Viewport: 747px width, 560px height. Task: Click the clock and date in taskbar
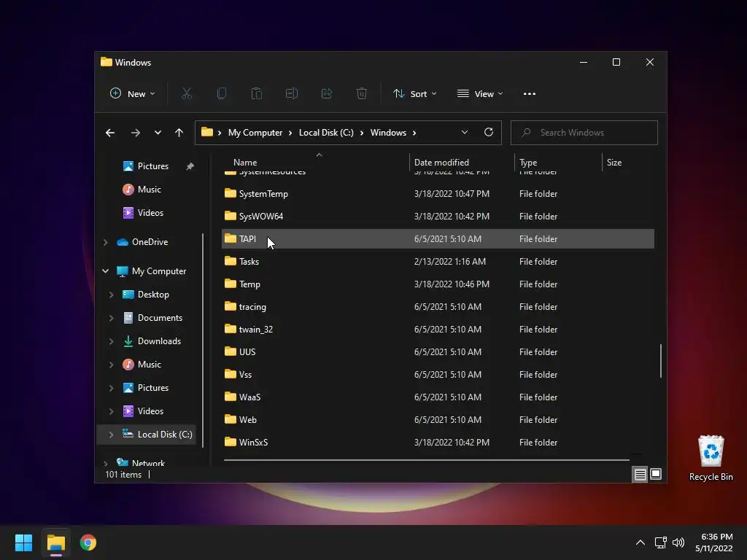713,542
